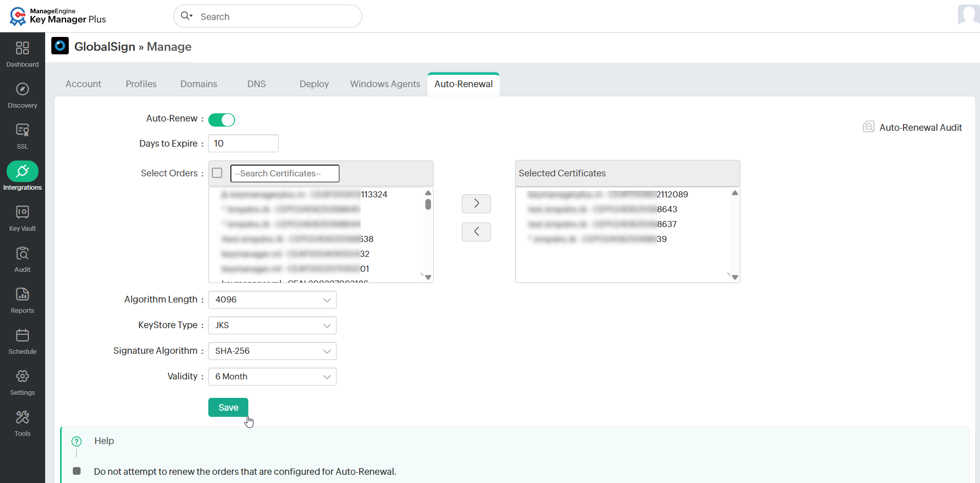Click the Days to Expire field
Screen dimensions: 980x483
point(243,144)
